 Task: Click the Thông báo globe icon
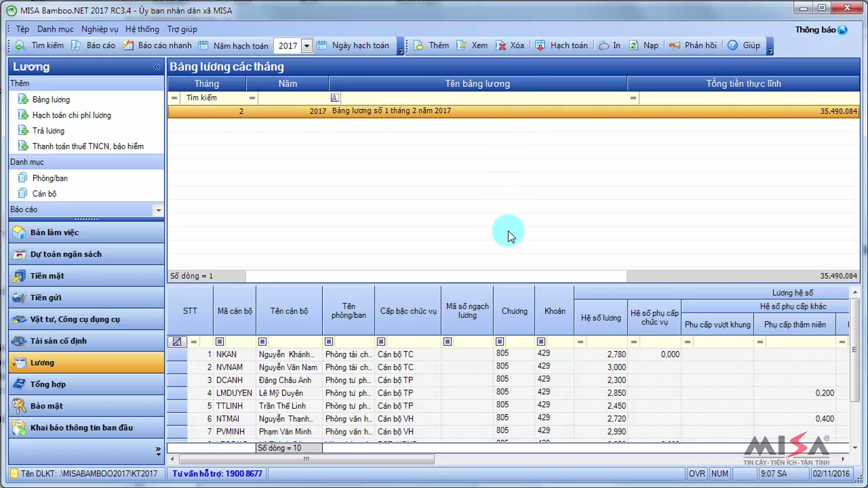[x=842, y=30]
